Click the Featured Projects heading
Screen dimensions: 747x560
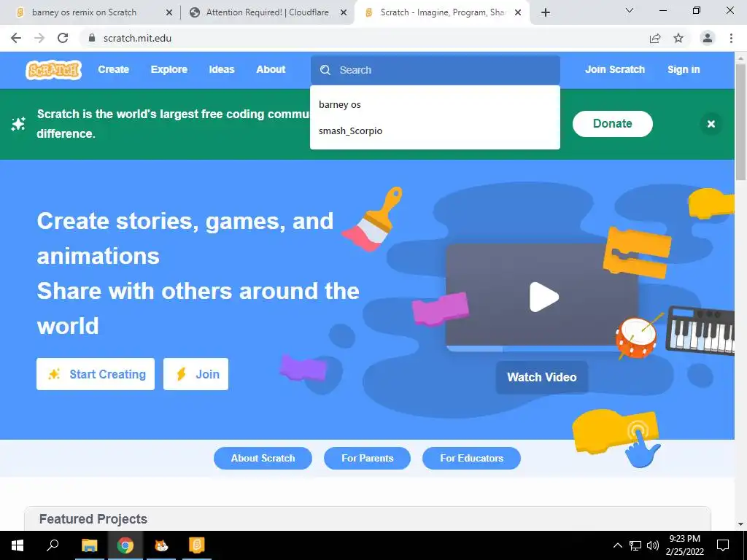[x=93, y=519]
